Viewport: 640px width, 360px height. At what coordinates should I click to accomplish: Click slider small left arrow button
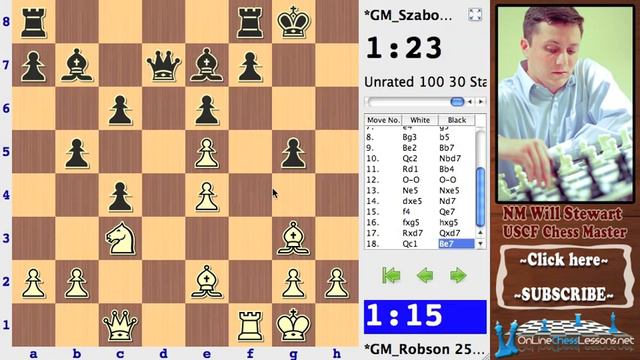click(470, 102)
